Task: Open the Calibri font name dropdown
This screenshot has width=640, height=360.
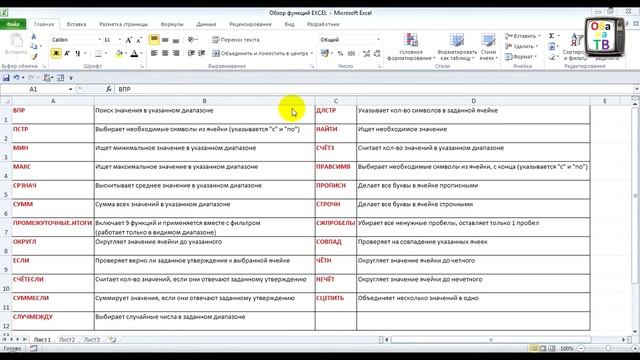Action: (x=99, y=40)
